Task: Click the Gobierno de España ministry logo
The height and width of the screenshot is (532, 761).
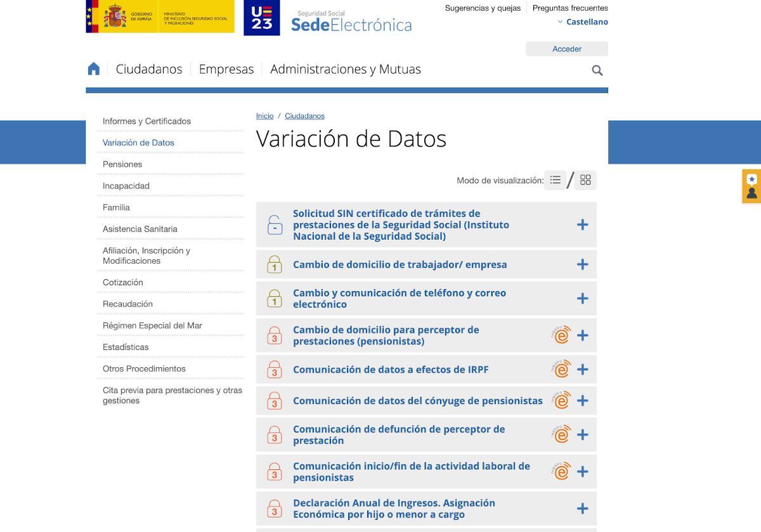Action: (x=160, y=16)
